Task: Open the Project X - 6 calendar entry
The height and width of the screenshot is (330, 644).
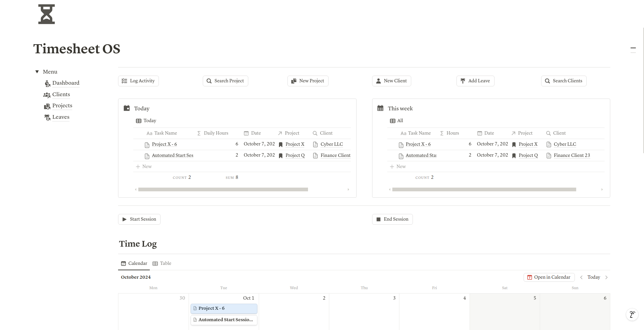Action: [224, 308]
